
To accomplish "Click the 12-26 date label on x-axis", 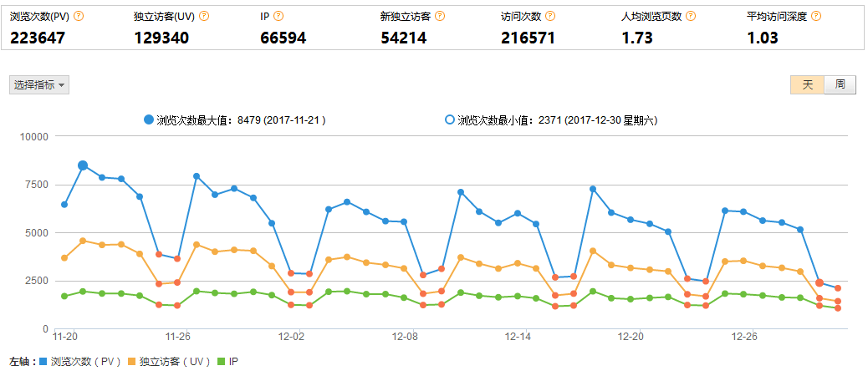I will tap(743, 337).
